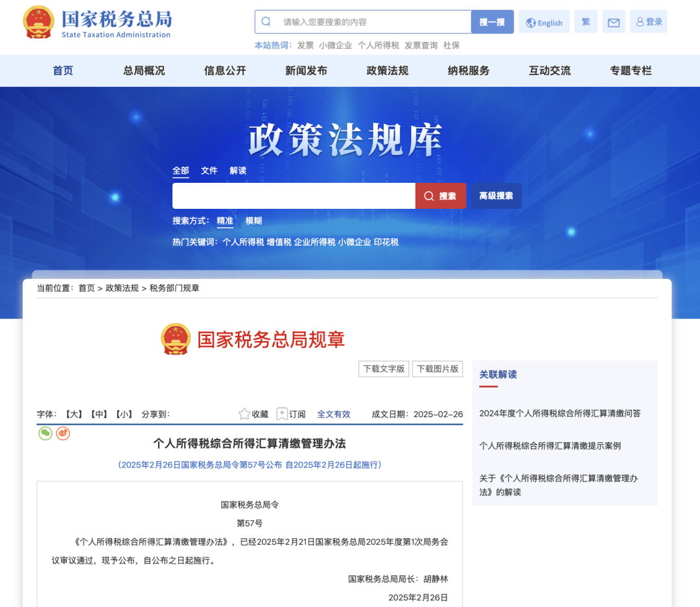Toggle traditional Chinese with 繁 button
The image size is (700, 607).
(585, 21)
